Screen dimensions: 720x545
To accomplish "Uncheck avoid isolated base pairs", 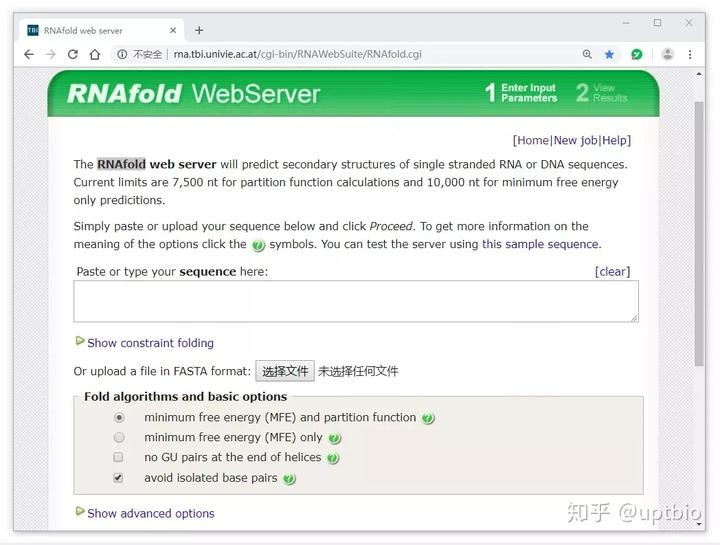I will point(118,478).
